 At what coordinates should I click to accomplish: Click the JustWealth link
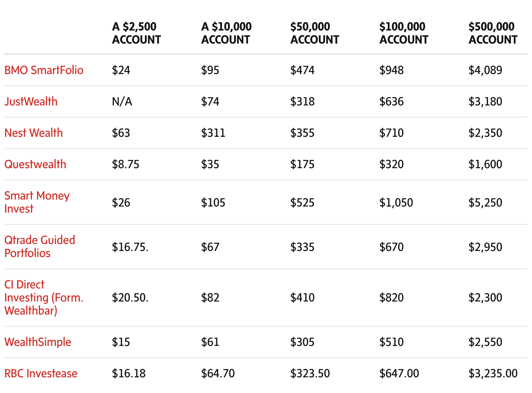tap(31, 102)
